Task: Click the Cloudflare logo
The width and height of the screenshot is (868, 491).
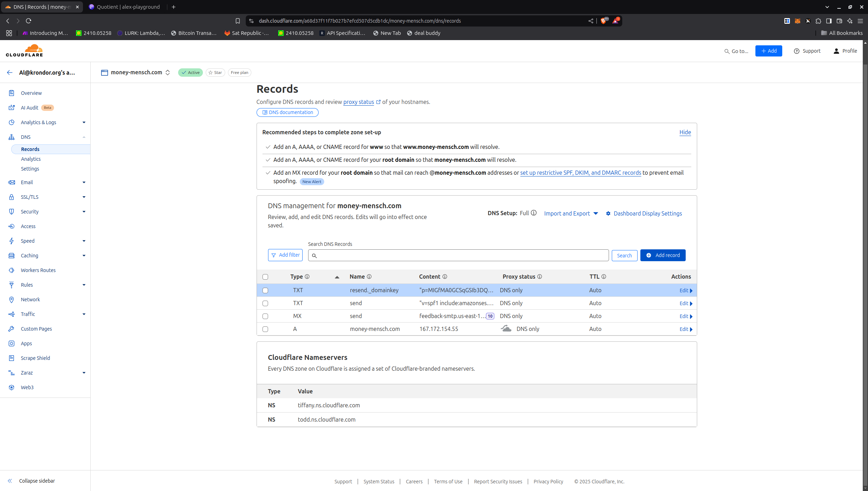Action: pos(24,51)
